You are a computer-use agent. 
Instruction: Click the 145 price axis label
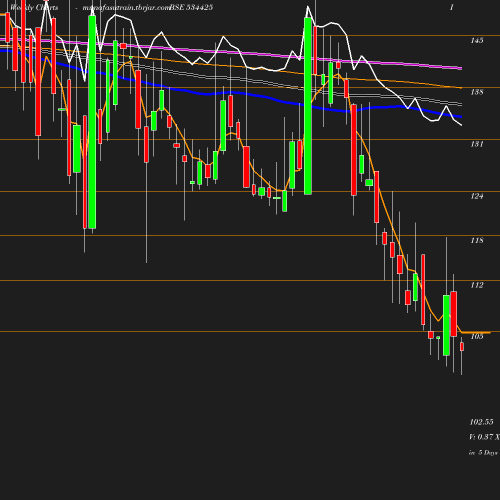pyautogui.click(x=477, y=40)
